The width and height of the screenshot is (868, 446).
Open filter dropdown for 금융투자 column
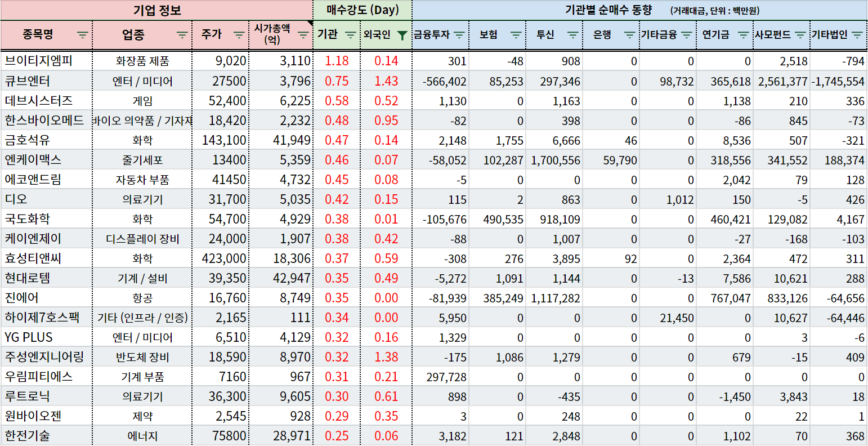pos(459,35)
